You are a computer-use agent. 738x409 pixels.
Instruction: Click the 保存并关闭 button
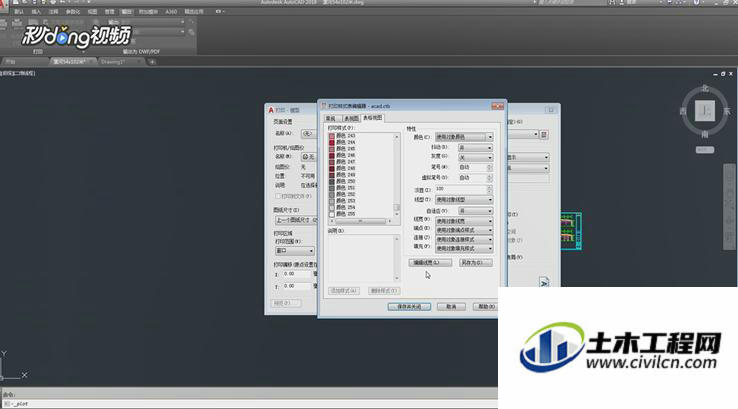(409, 307)
